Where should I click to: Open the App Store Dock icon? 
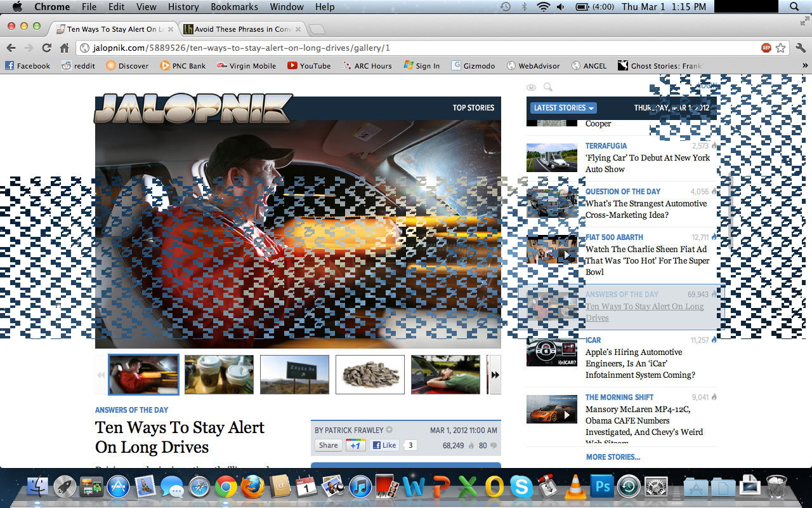point(118,487)
